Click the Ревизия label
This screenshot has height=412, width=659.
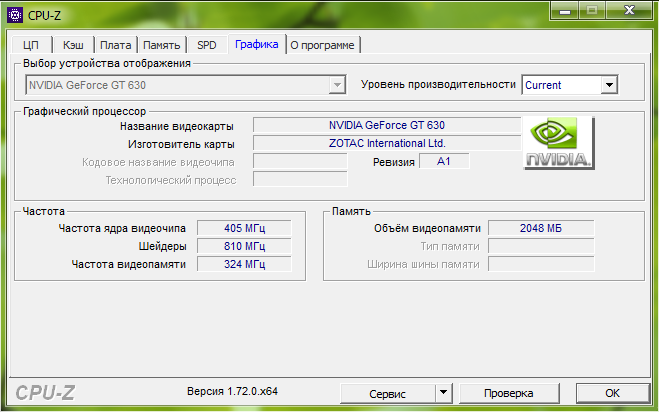[393, 162]
